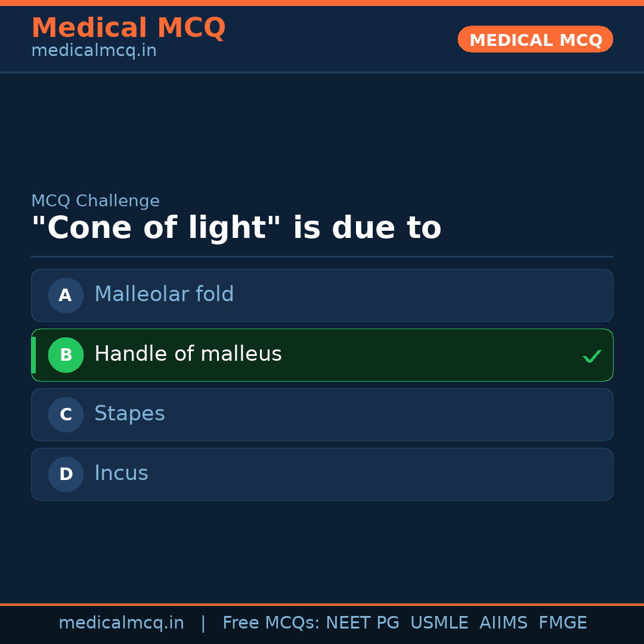This screenshot has height=644, width=644.
Task: Select answer option 'Stapes'
Action: coord(322,414)
